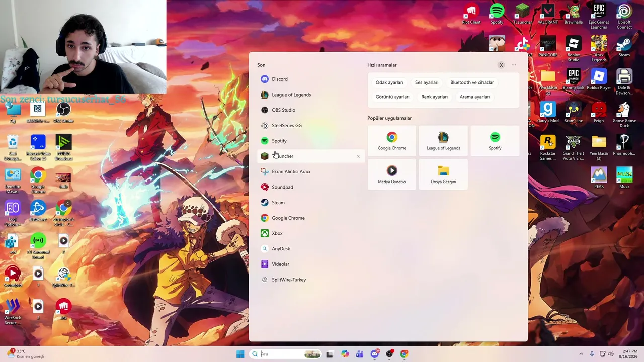Select the Denetim Masası desktop icon

(13, 181)
